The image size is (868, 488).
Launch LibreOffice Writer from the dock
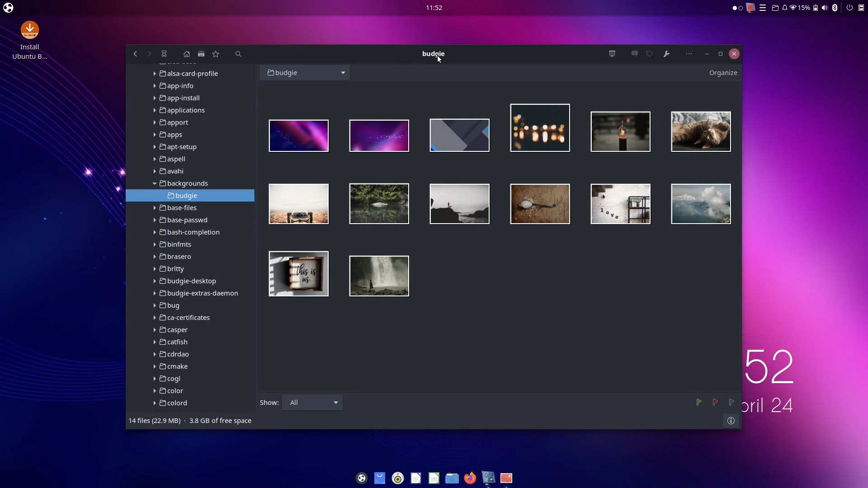(x=416, y=478)
